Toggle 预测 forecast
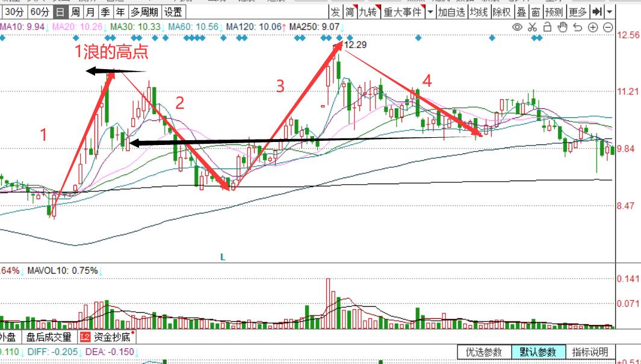The image size is (641, 364). click(554, 12)
